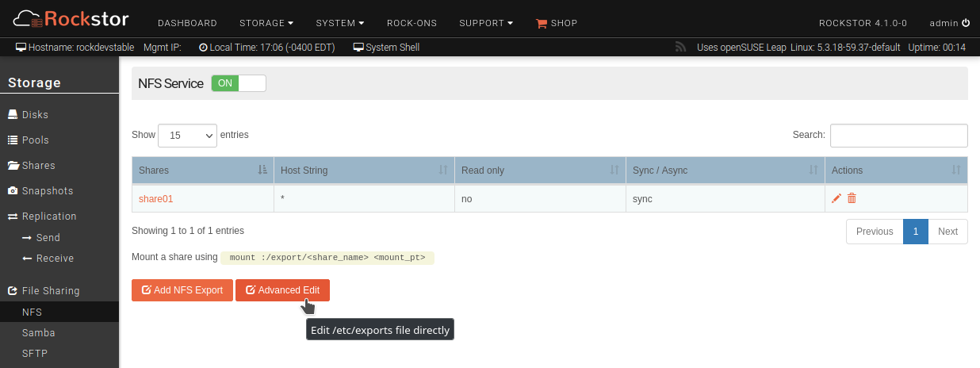The image size is (980, 368).
Task: Click the admin logout power icon
Action: pos(965,23)
